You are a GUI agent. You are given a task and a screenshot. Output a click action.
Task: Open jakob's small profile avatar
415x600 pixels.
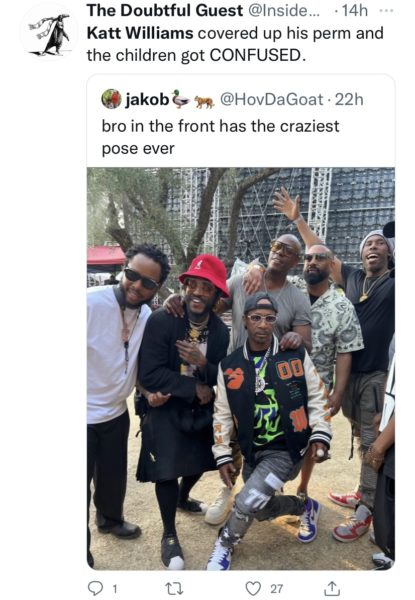[x=111, y=99]
